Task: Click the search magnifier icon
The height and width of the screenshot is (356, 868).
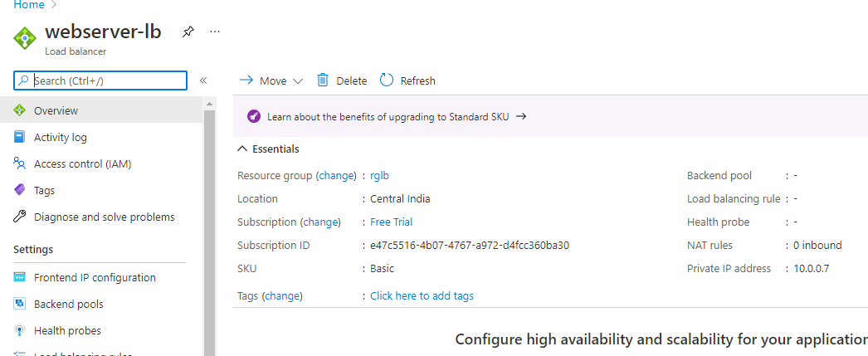Action: click(22, 80)
